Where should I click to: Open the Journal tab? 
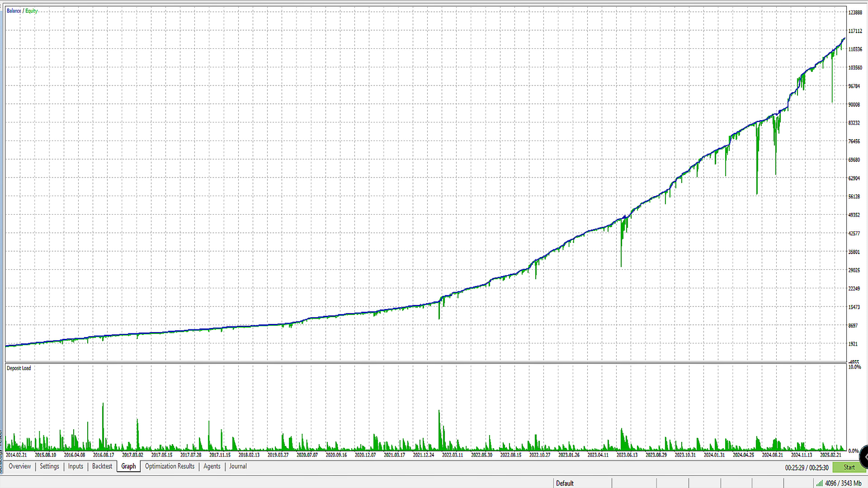pos(238,466)
